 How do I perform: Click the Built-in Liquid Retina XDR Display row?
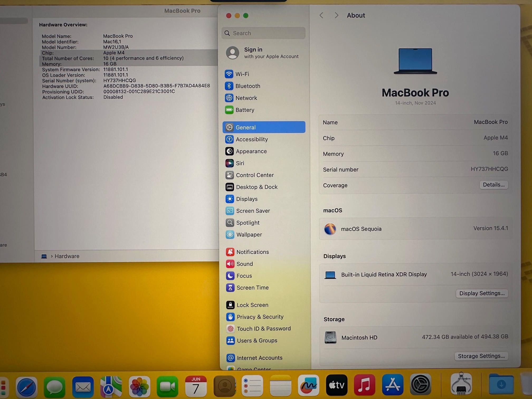[x=416, y=274]
